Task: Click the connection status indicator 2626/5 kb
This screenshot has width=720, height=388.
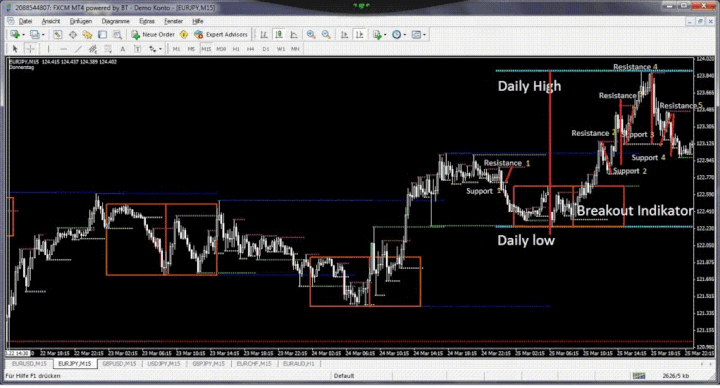Action: pyautogui.click(x=675, y=376)
